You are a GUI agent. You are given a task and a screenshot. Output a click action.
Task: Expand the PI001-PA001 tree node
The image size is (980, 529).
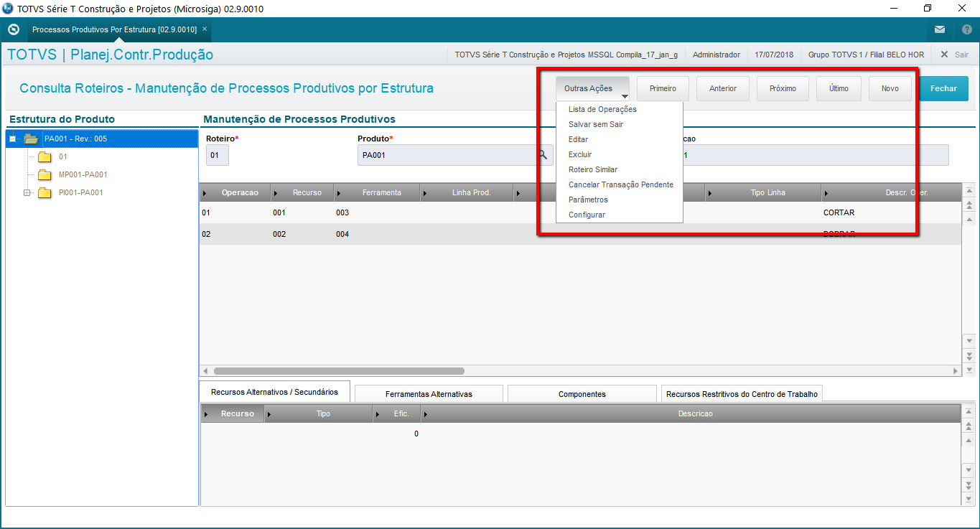(x=27, y=192)
